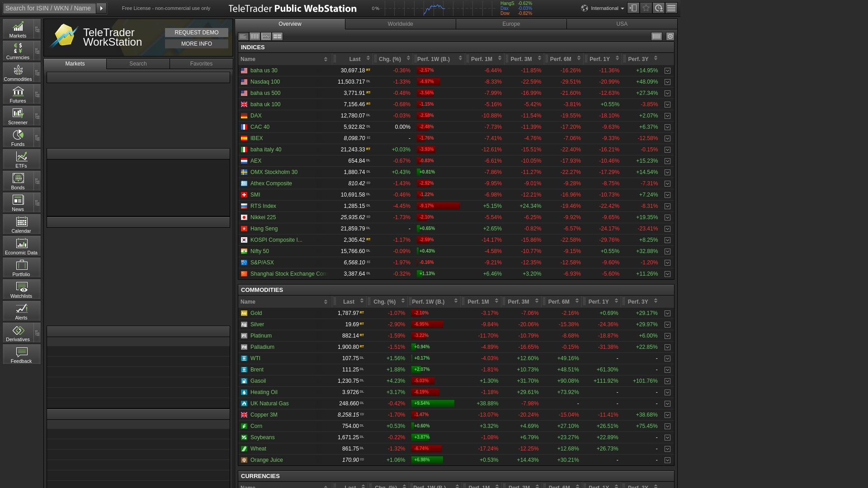The height and width of the screenshot is (488, 868).
Task: Open the Favorites tab in the left panel
Action: (201, 64)
